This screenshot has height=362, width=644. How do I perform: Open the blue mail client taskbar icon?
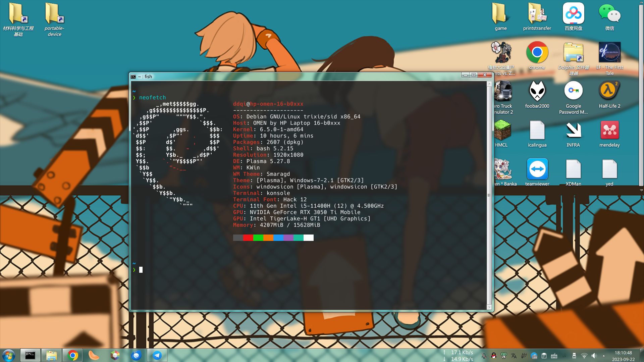point(136,355)
